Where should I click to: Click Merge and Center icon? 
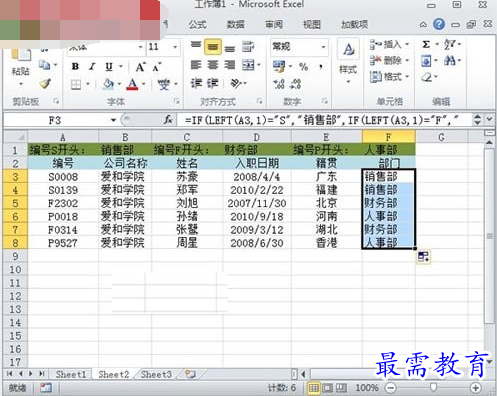pos(248,65)
